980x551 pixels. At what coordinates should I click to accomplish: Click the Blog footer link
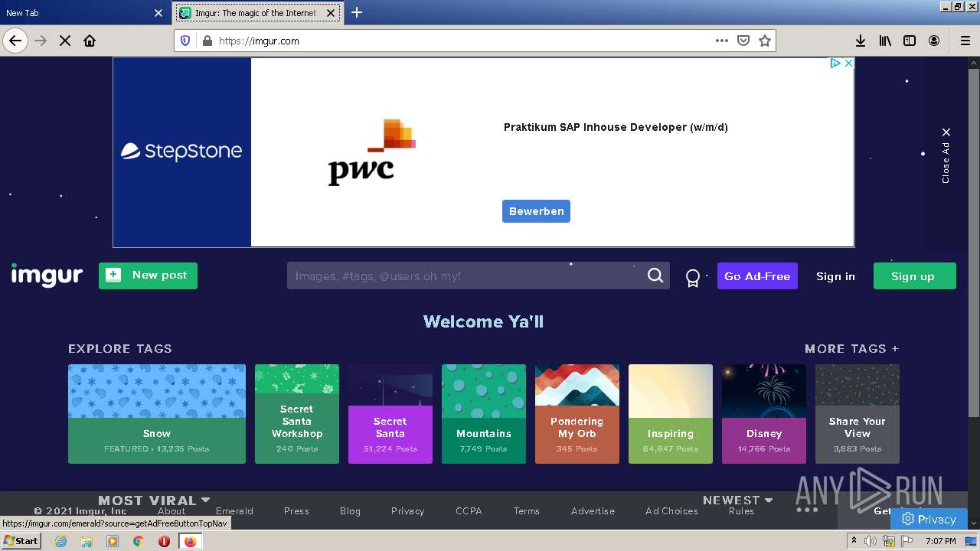[350, 510]
